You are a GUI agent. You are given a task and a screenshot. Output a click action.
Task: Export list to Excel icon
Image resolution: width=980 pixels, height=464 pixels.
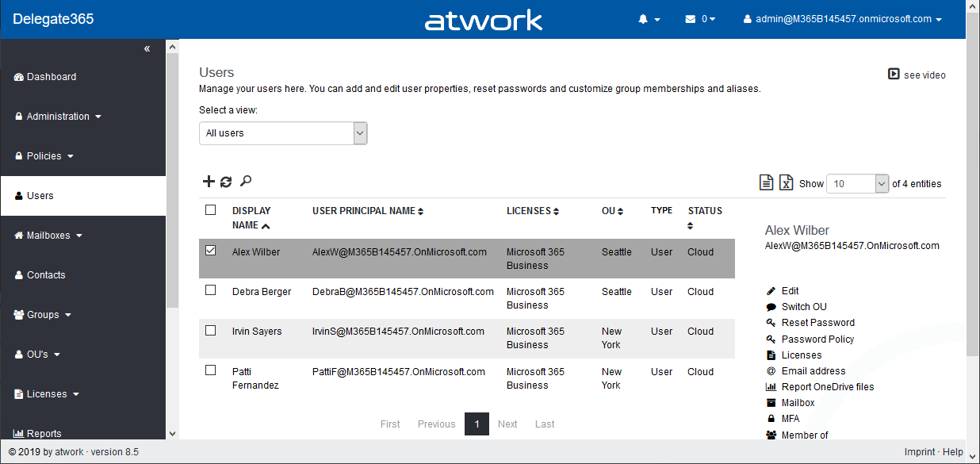786,182
